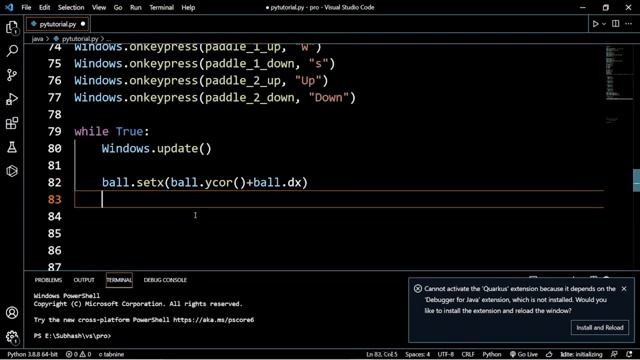
Task: Open the Accounts menu icon
Action: tap(12, 313)
